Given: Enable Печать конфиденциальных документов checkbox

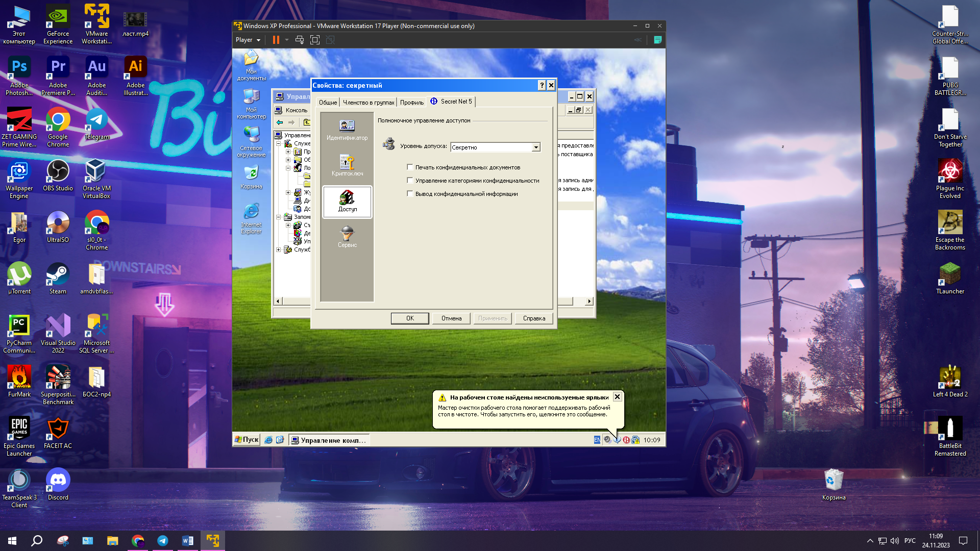Looking at the screenshot, I should pos(410,167).
